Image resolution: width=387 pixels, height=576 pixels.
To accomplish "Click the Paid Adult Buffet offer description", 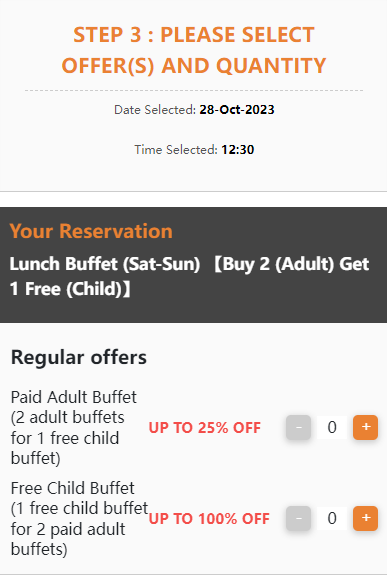I will pos(74,428).
